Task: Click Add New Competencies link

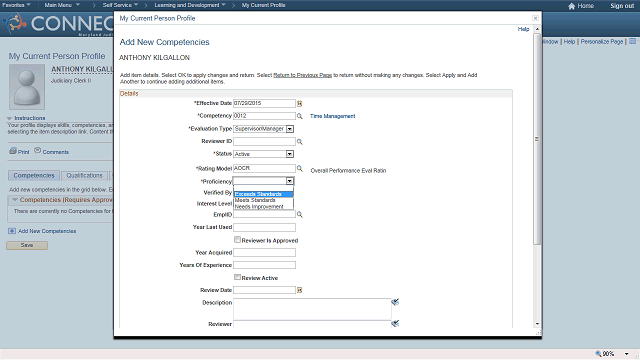Action: [47, 231]
